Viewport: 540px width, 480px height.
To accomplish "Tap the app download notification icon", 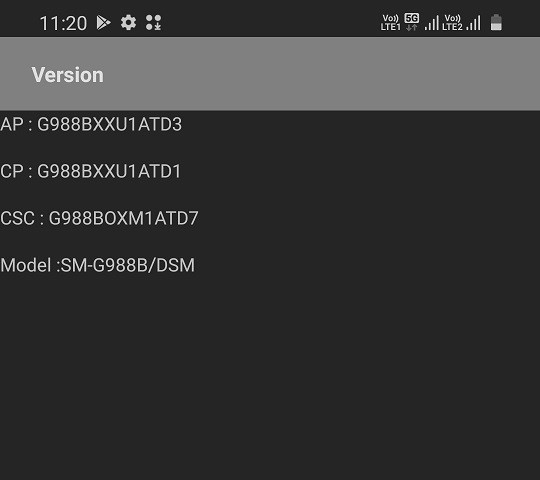I will tap(154, 23).
